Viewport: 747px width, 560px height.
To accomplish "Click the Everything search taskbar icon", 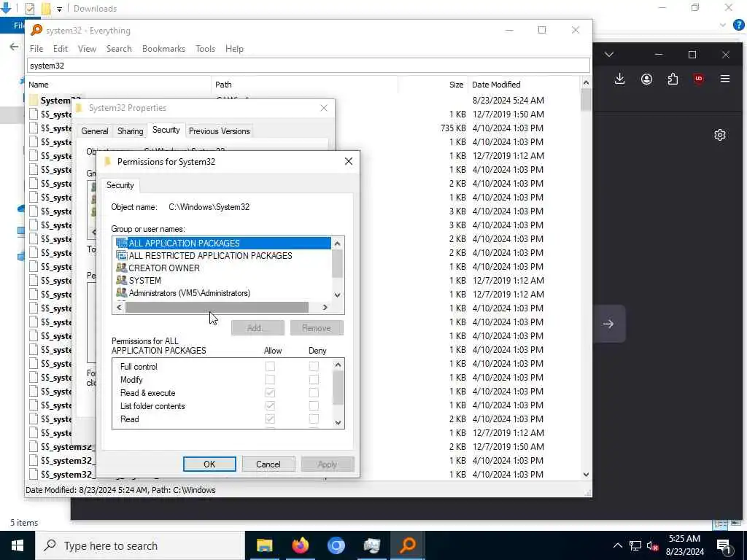I will click(x=408, y=545).
